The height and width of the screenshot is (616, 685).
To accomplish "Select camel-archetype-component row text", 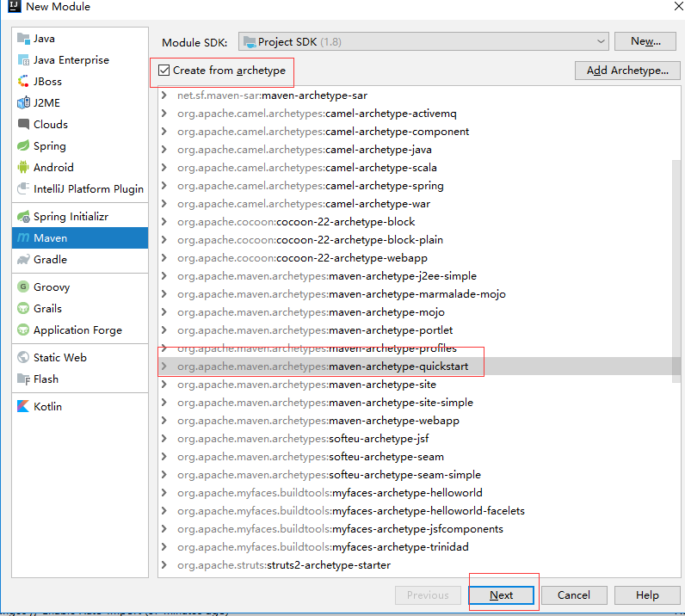I will coord(323,132).
